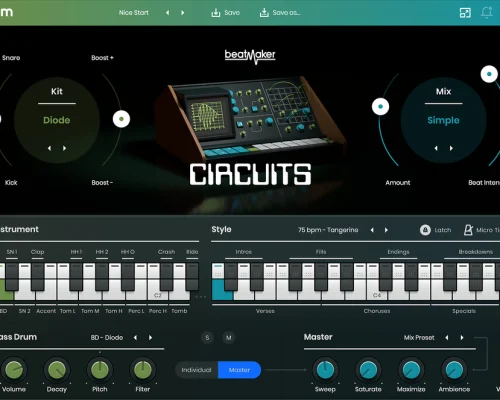The image size is (500, 400).
Task: Select previous Mix with left arrow
Action: [x=436, y=148]
